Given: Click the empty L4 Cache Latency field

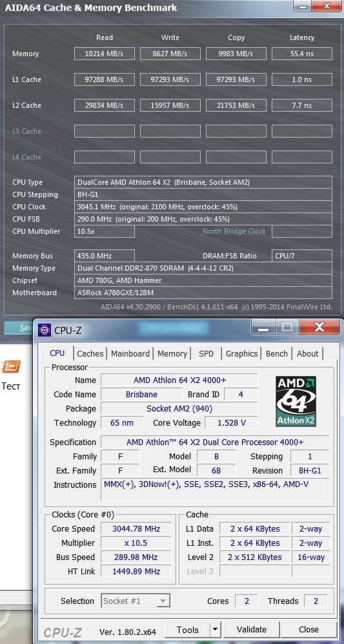Looking at the screenshot, I should coord(301,157).
